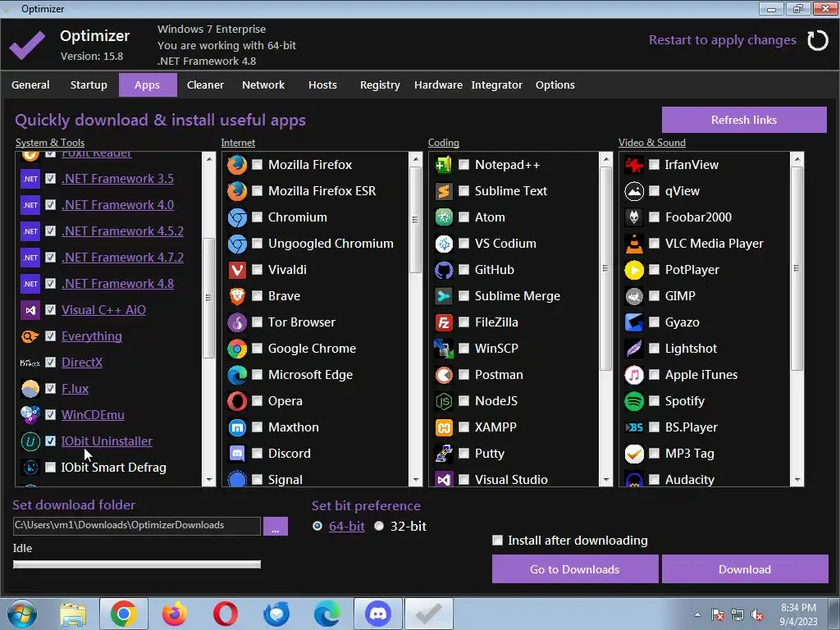This screenshot has height=630, width=840.
Task: Click the NodeJS icon
Action: click(x=444, y=401)
